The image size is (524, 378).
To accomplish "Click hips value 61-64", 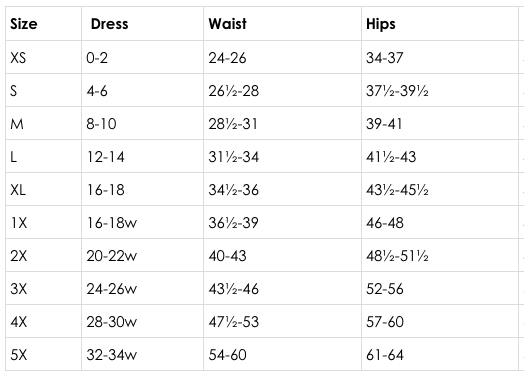I will 385,355.
